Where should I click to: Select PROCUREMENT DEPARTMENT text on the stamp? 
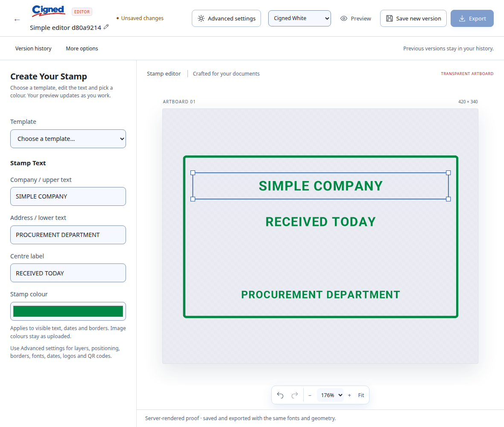[x=320, y=295]
